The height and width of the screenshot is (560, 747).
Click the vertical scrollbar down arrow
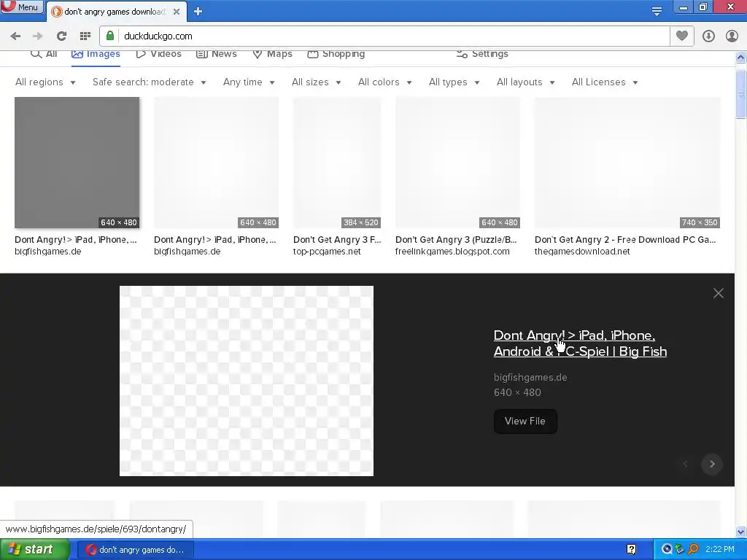tap(741, 532)
